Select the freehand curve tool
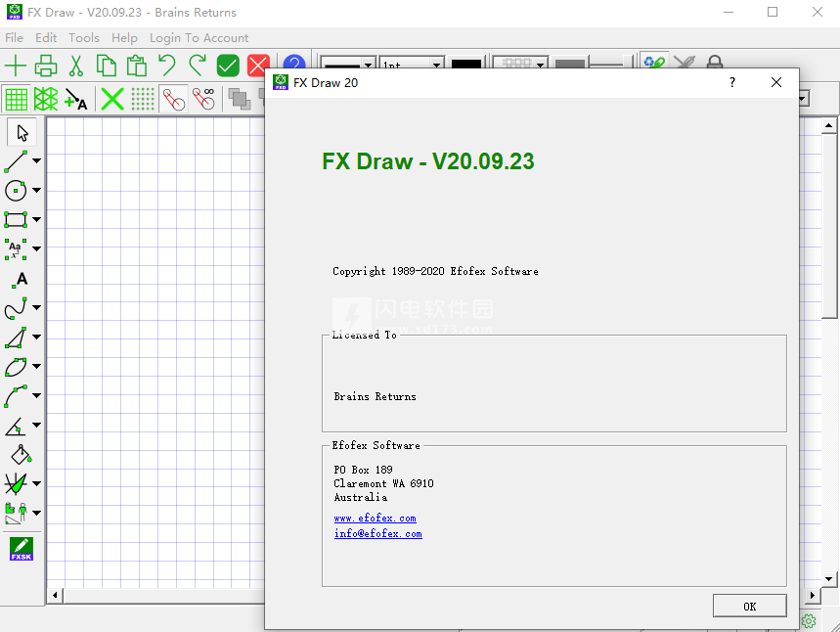This screenshot has height=632, width=840. [x=16, y=308]
